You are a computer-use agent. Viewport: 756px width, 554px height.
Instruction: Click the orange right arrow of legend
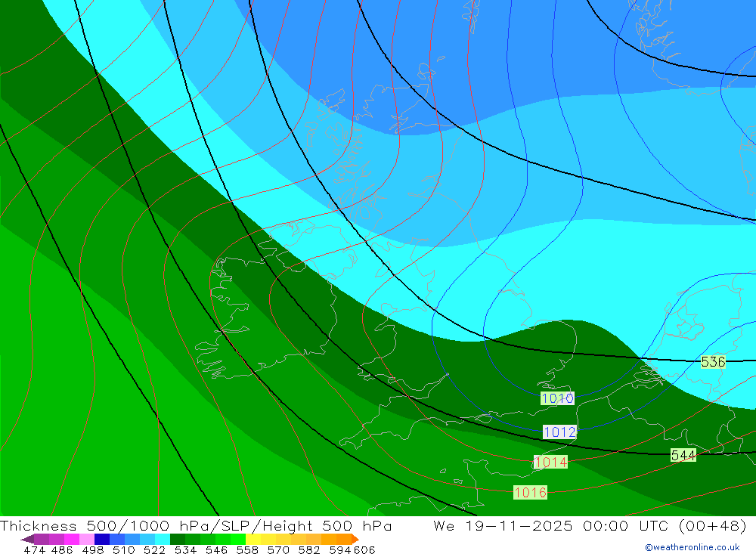click(x=355, y=539)
